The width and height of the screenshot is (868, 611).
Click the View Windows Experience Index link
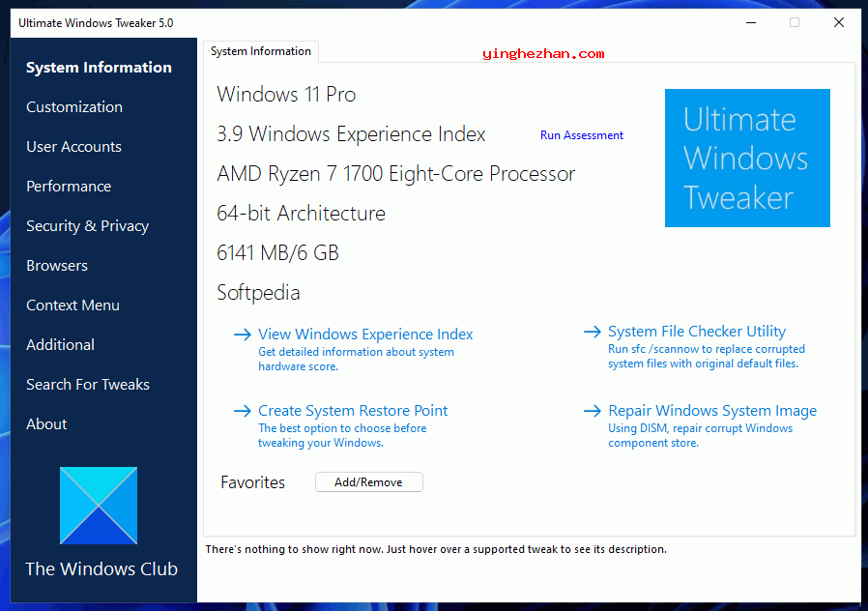coord(365,335)
